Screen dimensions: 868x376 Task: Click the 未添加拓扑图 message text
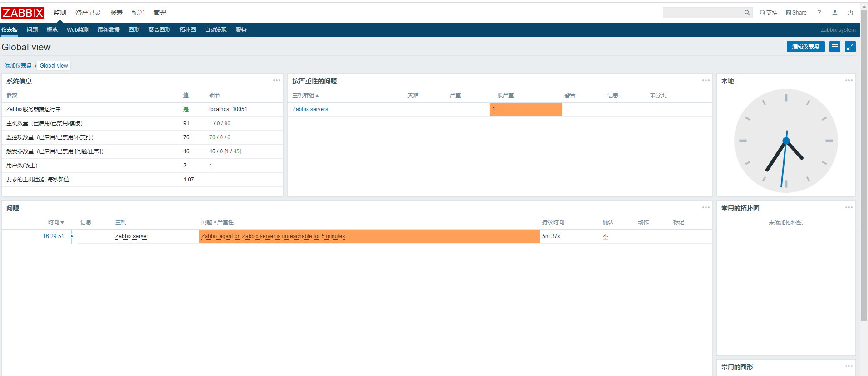coord(786,223)
